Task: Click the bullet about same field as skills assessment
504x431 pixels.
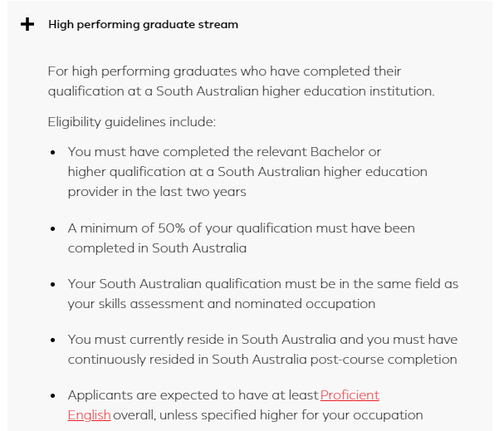Action: (x=262, y=294)
